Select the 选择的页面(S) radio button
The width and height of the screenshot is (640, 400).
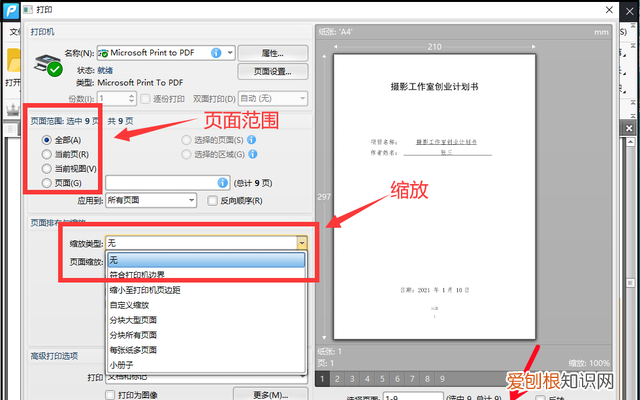coord(186,140)
